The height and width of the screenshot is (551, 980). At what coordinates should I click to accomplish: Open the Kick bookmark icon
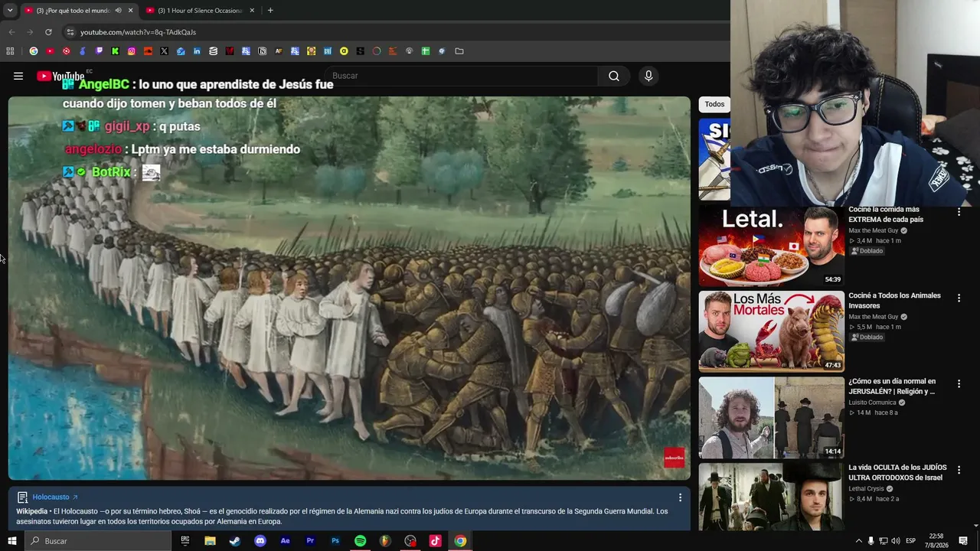(x=116, y=51)
